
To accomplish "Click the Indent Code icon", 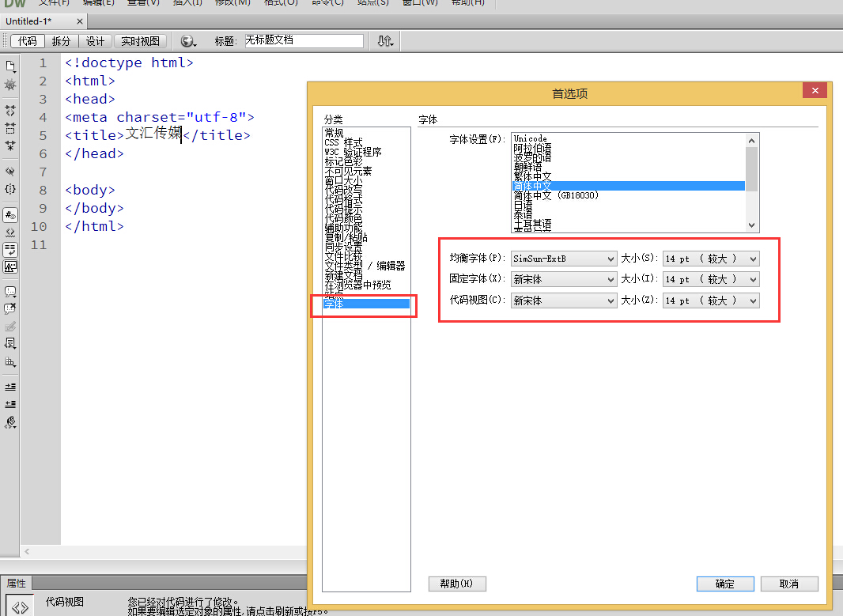I will pyautogui.click(x=10, y=387).
